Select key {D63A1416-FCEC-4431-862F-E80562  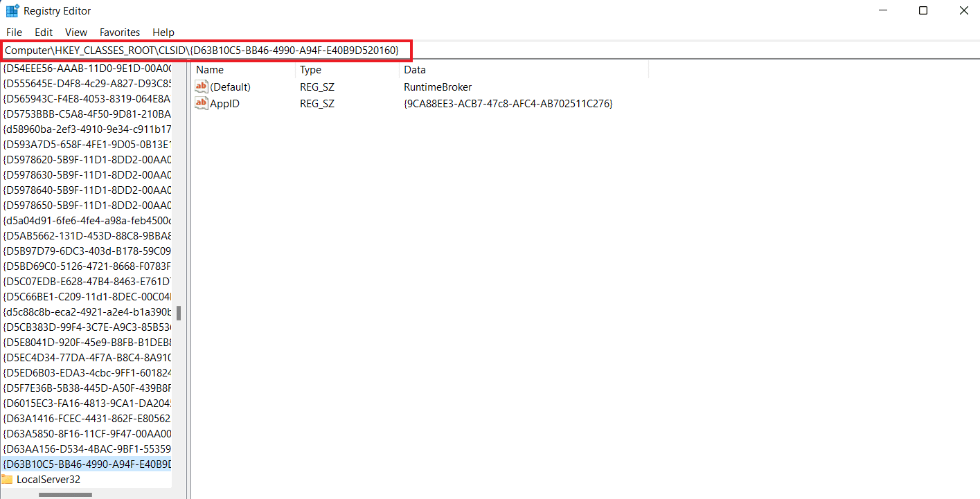point(87,419)
